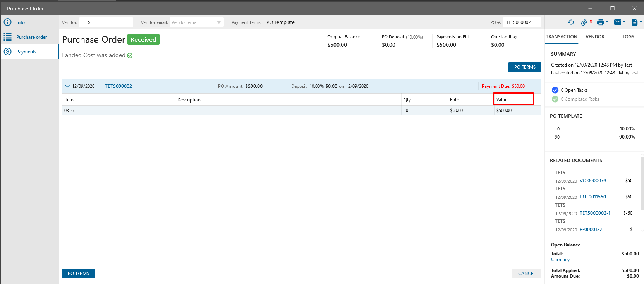Switch to the VENDOR tab
644x284 pixels.
pyautogui.click(x=595, y=37)
